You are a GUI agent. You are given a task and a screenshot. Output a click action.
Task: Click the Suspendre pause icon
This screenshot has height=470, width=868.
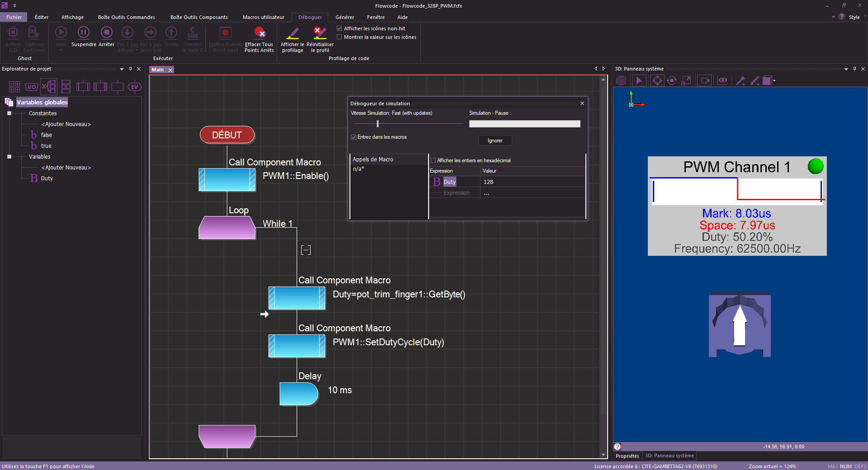point(84,33)
